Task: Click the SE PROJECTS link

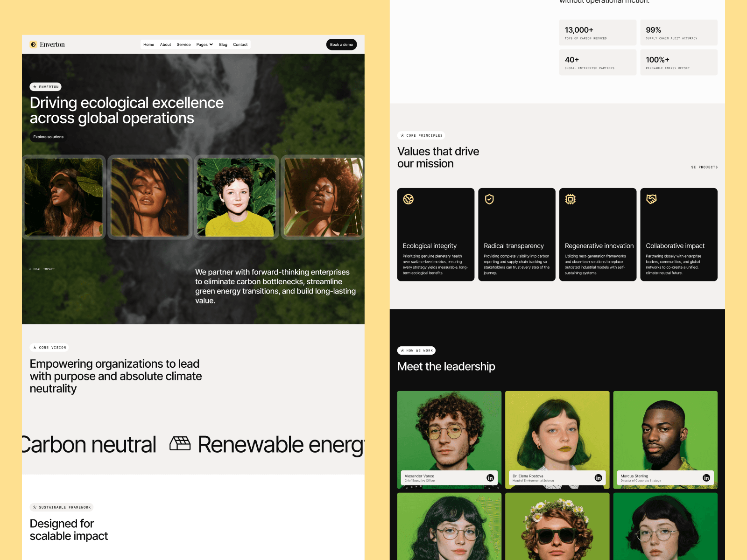Action: (704, 167)
